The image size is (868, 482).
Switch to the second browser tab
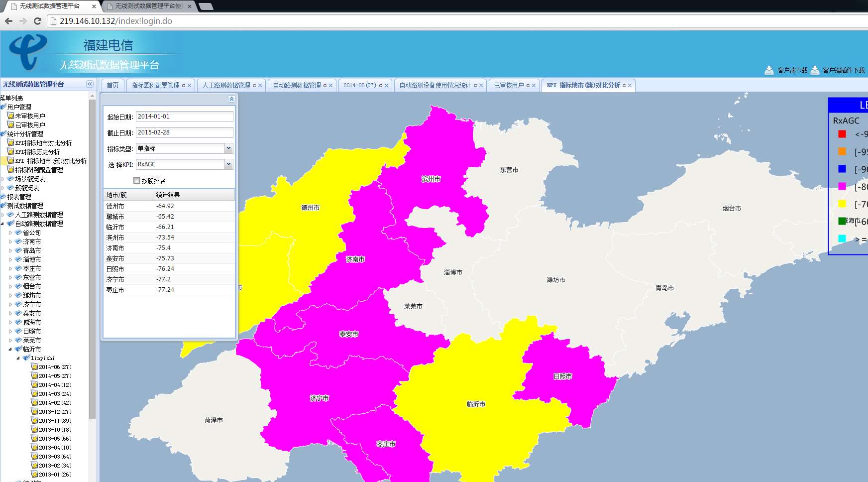click(149, 6)
